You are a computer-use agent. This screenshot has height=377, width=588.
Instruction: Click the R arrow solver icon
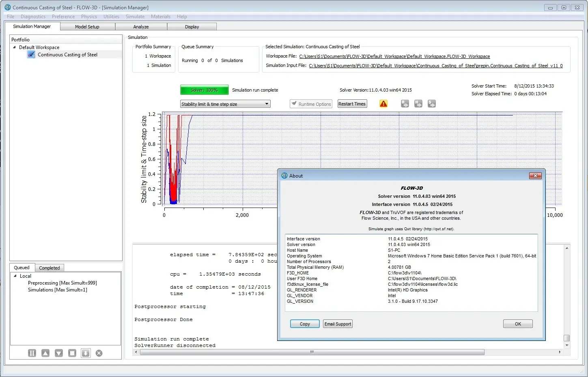click(x=405, y=104)
